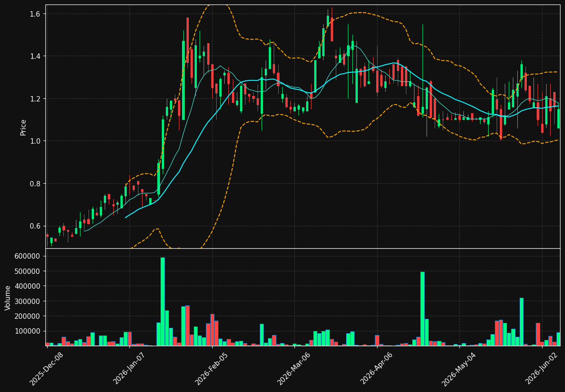Click the 0.8 price tick label
565x392 pixels.
point(35,184)
